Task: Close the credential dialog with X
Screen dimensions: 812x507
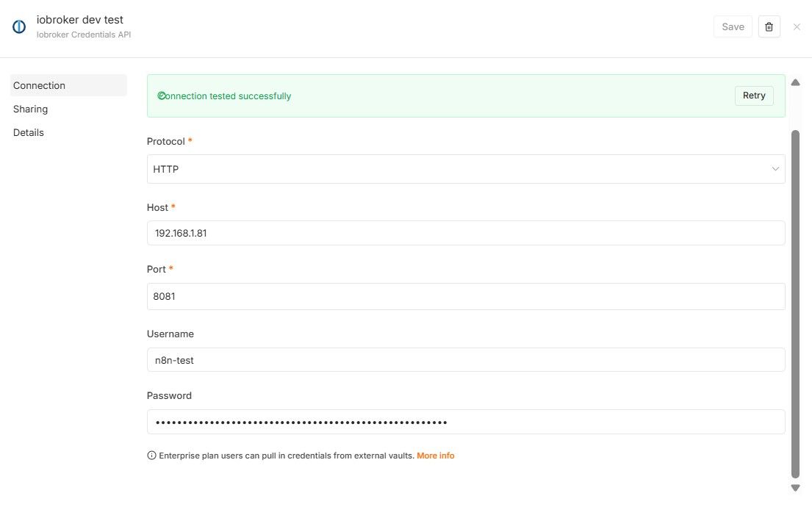Action: (x=797, y=27)
